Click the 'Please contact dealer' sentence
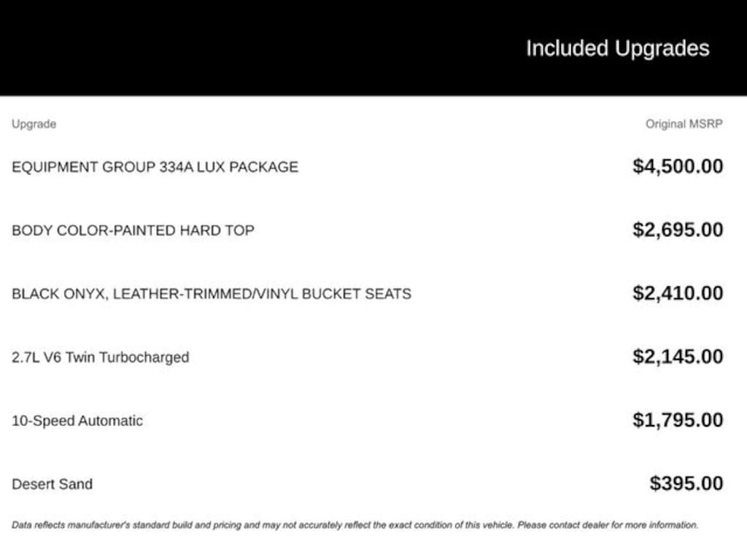The width and height of the screenshot is (747, 560). coord(608,525)
